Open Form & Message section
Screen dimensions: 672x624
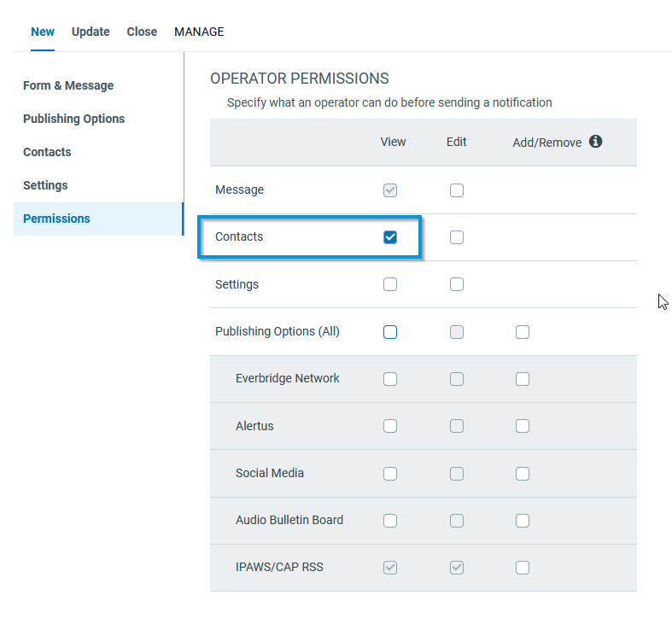pyautogui.click(x=68, y=85)
